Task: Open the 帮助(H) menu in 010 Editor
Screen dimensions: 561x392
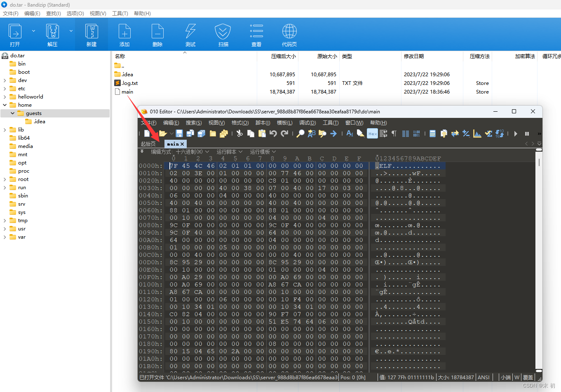Action: (378, 123)
